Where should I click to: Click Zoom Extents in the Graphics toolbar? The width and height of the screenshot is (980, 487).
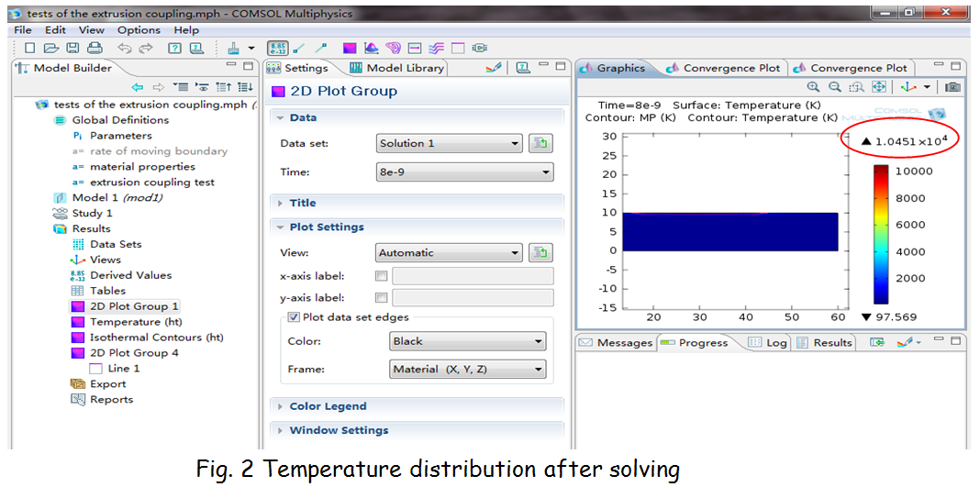click(878, 86)
